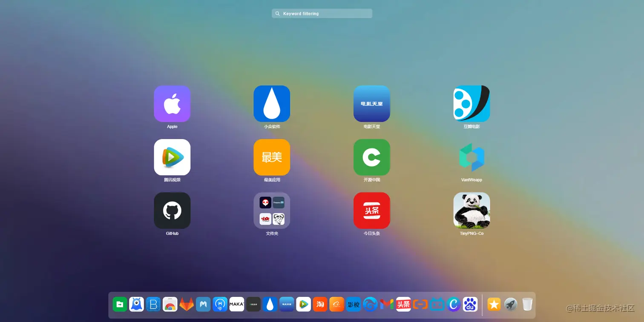This screenshot has height=322, width=644.
Task: Click the blue M icon in dock
Action: point(203,304)
